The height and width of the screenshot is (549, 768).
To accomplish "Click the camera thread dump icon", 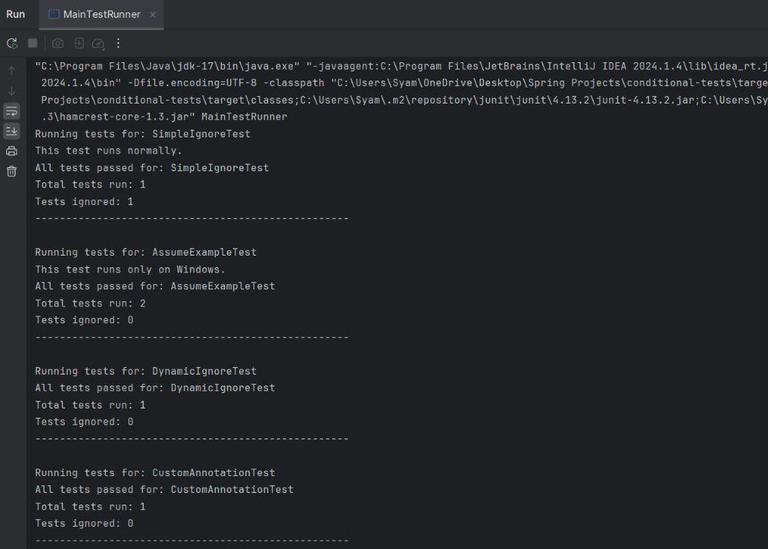I will click(58, 43).
